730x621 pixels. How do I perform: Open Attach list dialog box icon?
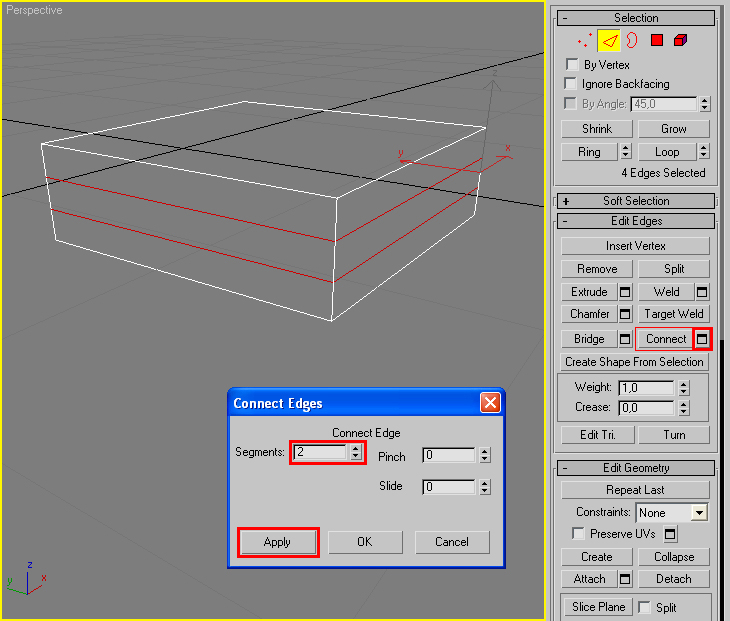[625, 579]
